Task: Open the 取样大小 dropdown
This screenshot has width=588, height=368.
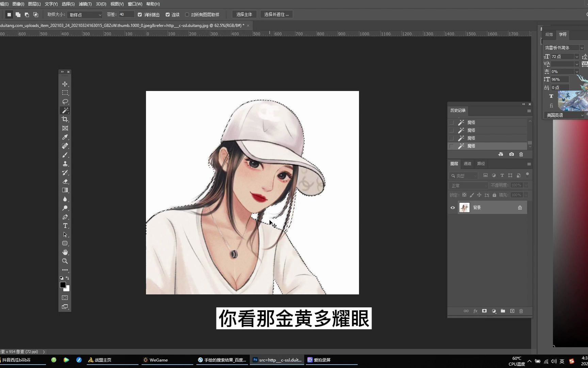Action: click(x=84, y=15)
